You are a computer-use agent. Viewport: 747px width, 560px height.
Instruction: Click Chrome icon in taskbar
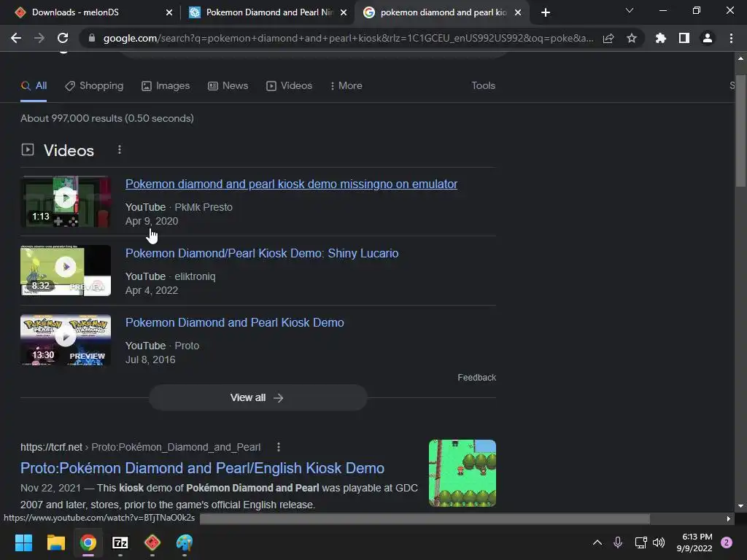[x=88, y=542]
